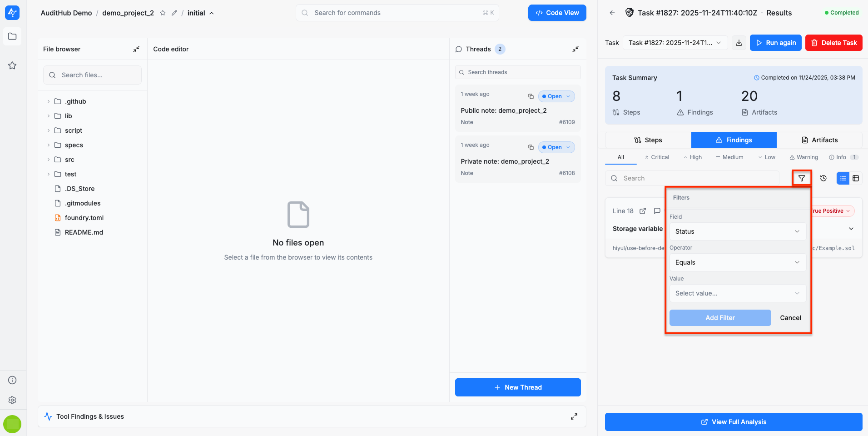
Task: Click the Search threads input field
Action: [518, 72]
